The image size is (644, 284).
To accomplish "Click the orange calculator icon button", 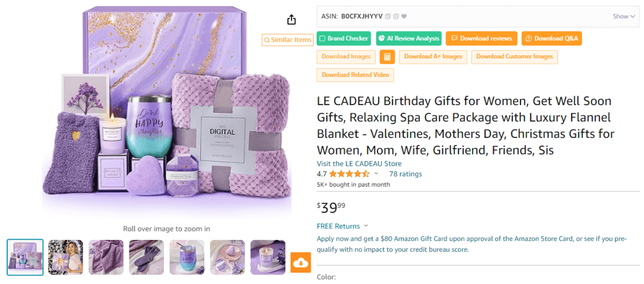I will [x=387, y=57].
